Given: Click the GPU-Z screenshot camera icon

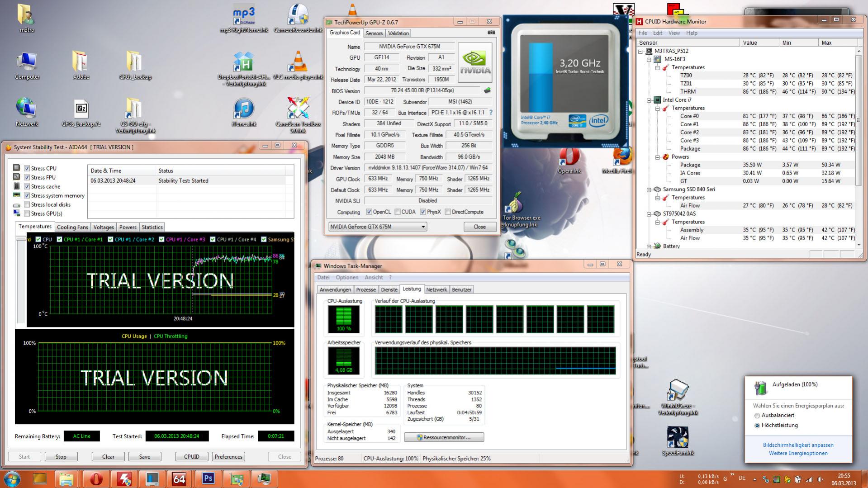Looking at the screenshot, I should click(x=491, y=33).
